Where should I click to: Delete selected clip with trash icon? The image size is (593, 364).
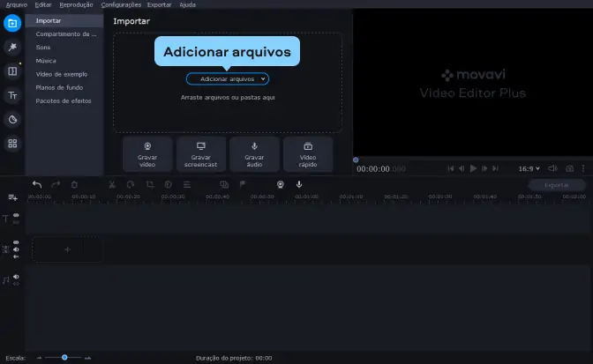click(x=74, y=184)
